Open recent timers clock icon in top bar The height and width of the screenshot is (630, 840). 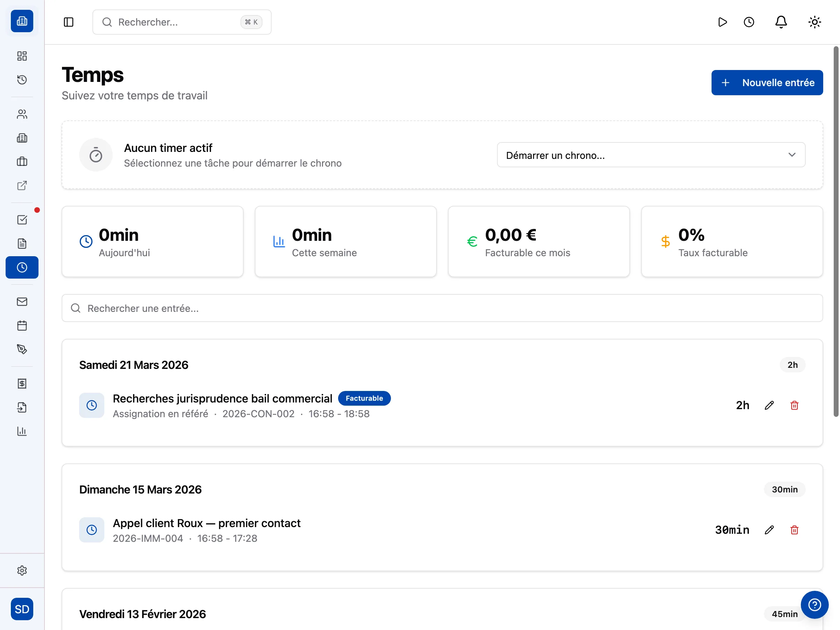coord(749,22)
